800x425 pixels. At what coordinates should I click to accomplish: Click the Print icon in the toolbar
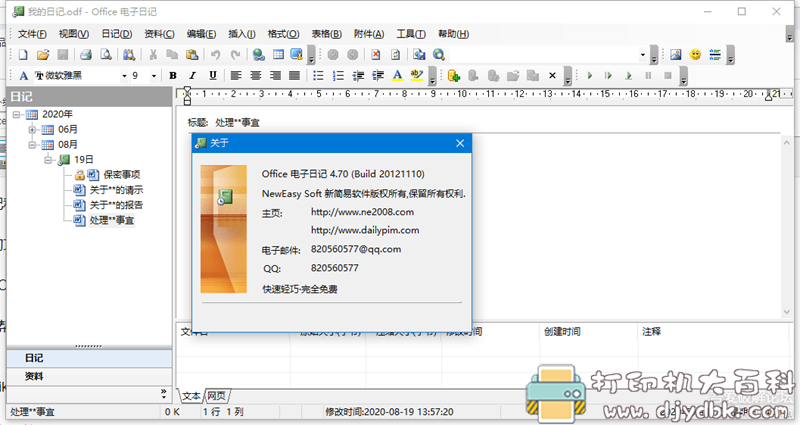[x=86, y=55]
